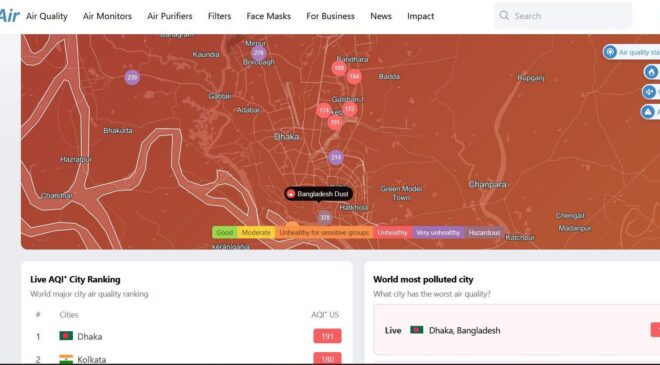Click the Bangladesh flag in Live card
Viewport: 660px width, 365px height.
tap(417, 330)
